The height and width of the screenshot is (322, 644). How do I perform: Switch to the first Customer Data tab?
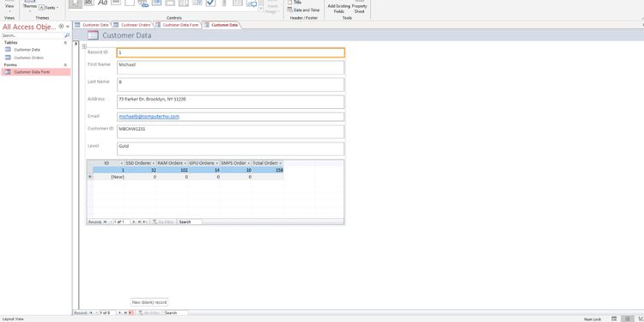(92, 25)
